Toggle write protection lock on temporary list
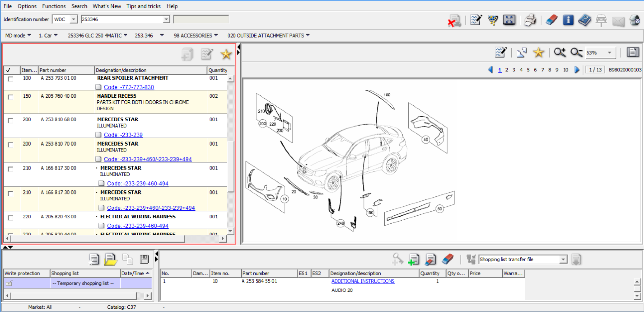644x312 pixels. click(9, 284)
